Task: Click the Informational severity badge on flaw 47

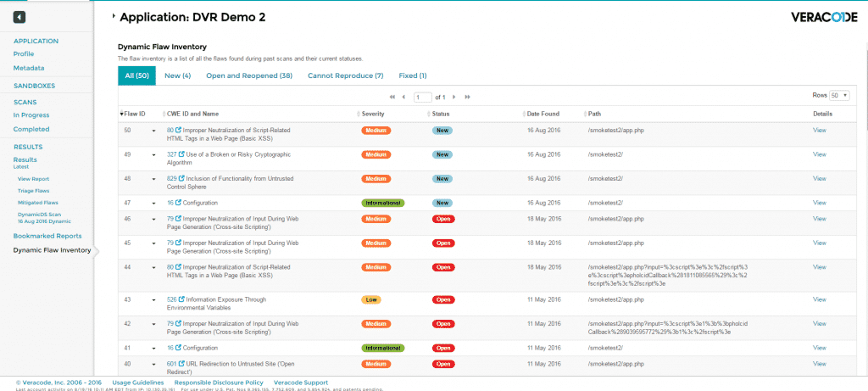Action: pos(383,203)
